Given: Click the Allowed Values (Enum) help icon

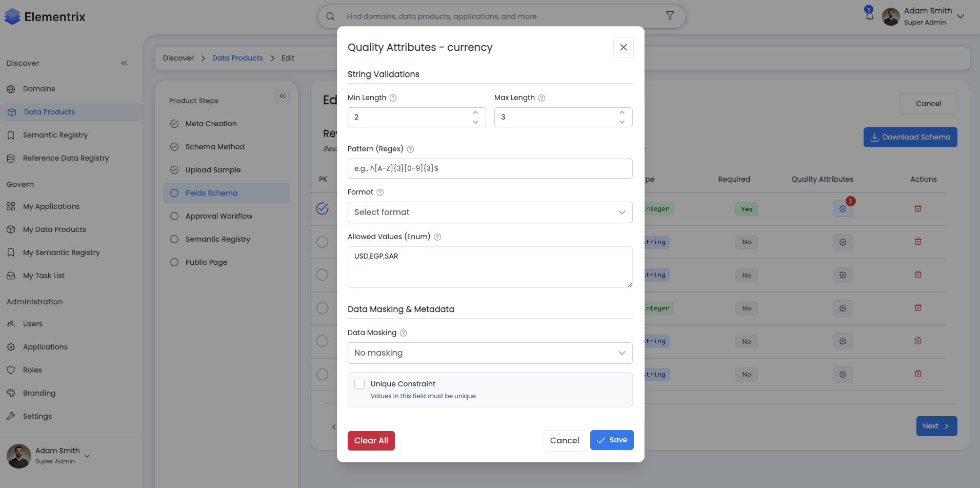Looking at the screenshot, I should tap(437, 237).
